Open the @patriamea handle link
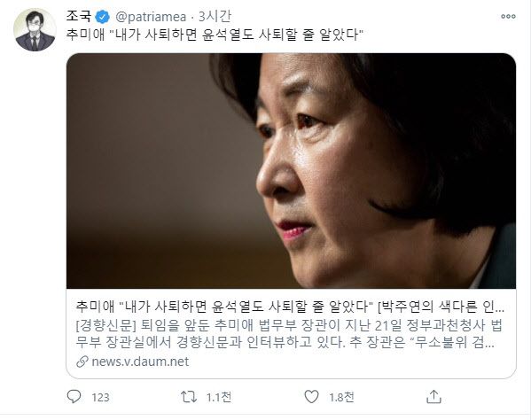The width and height of the screenshot is (531, 420). pos(151,17)
